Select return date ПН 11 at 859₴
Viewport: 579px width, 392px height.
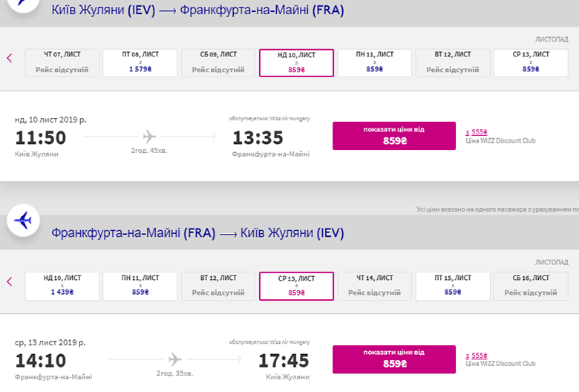140,286
